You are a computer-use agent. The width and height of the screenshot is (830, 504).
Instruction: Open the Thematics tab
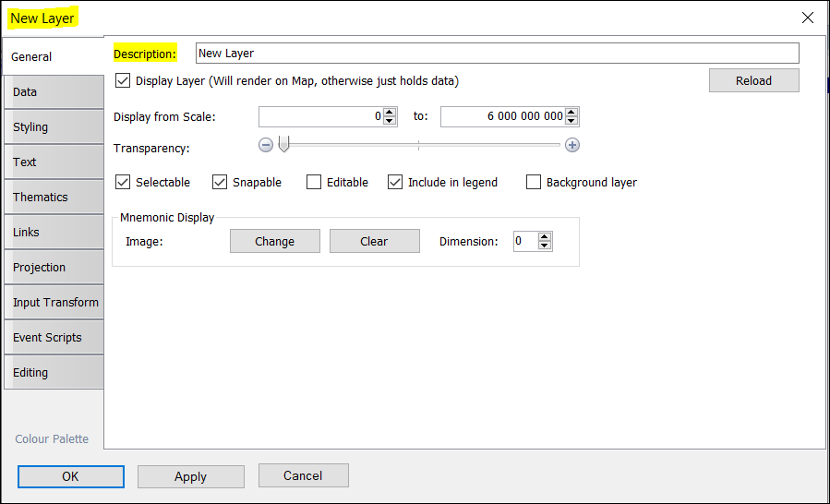tap(53, 198)
